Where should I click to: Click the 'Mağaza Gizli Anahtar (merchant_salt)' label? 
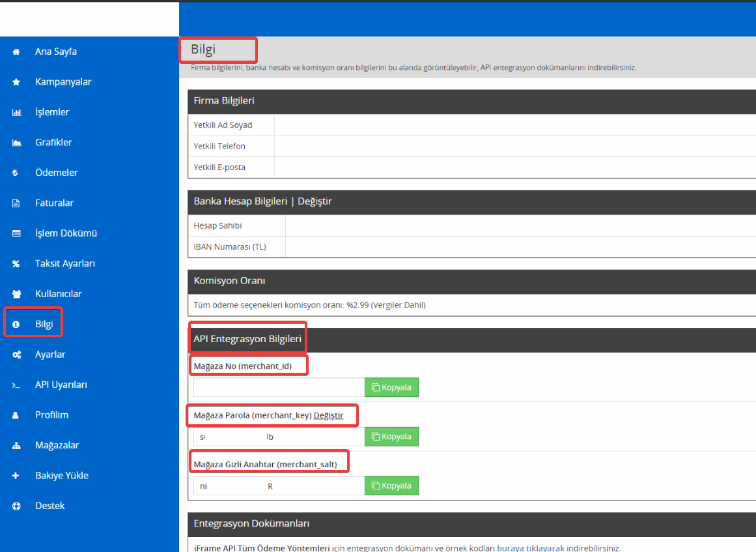coord(265,465)
